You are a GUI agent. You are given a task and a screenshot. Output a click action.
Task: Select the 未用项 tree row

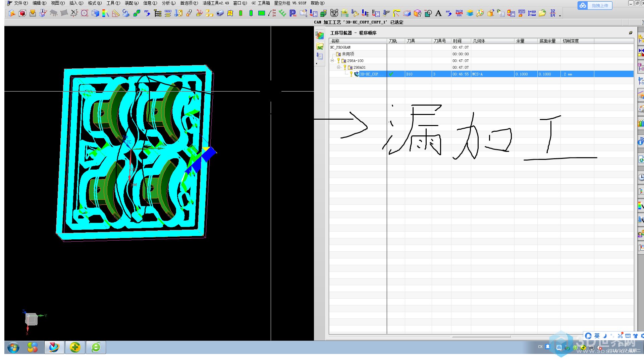[x=481, y=54]
